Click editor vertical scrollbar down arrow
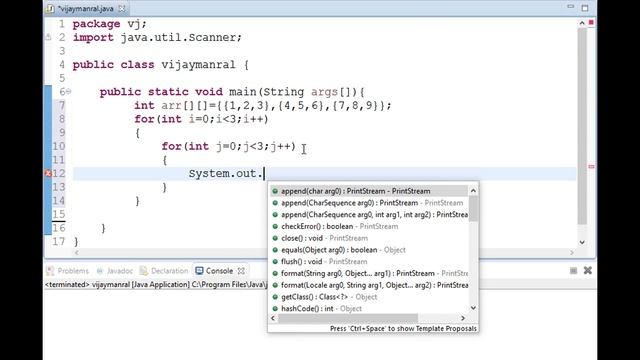Screen dimensions: 640x360 point(582,242)
